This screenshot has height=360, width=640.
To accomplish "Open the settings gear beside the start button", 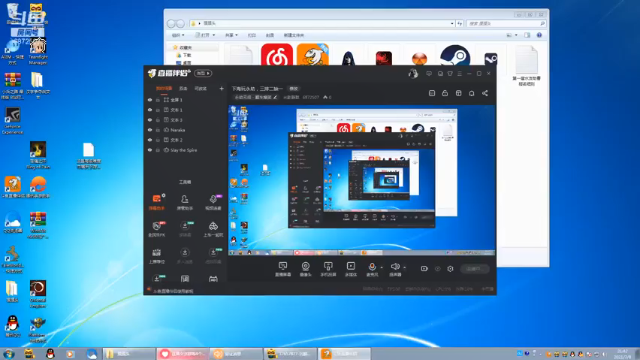I will click(450, 269).
